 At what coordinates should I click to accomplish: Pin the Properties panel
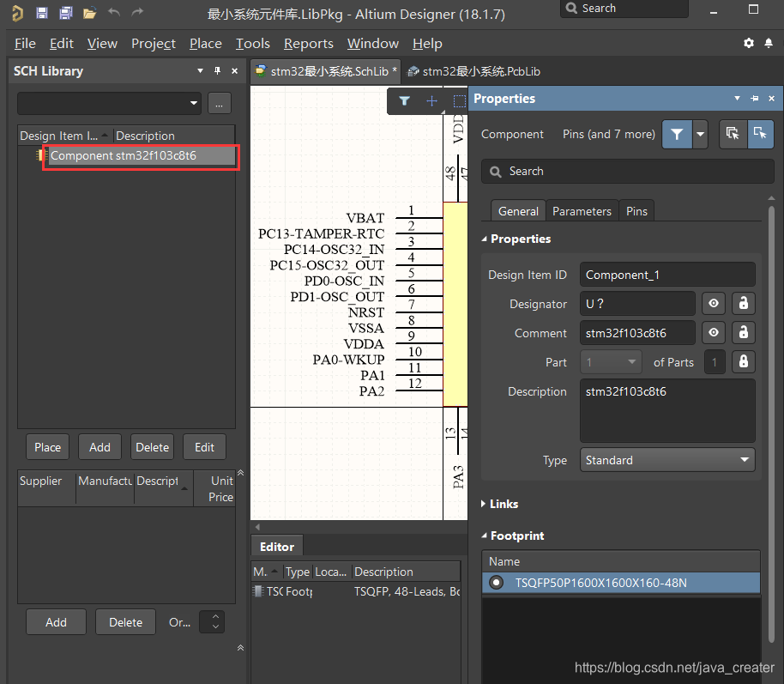(x=755, y=99)
